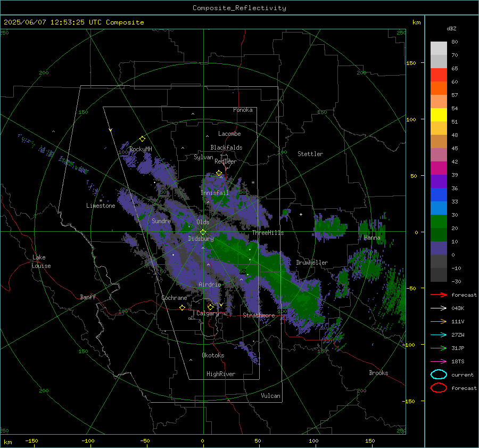Image resolution: width=479 pixels, height=448 pixels.
Task: Click the RockyMH label
Action: (x=141, y=149)
